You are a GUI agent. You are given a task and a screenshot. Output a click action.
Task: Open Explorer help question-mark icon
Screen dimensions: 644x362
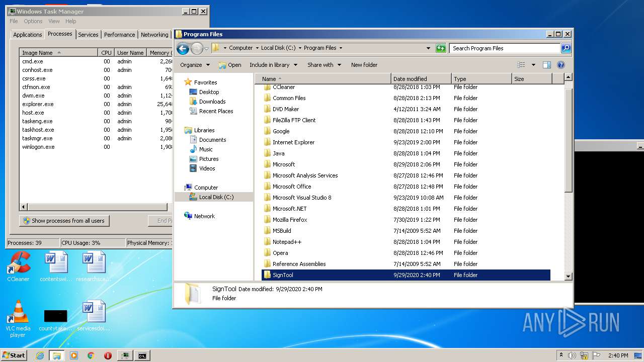(561, 65)
